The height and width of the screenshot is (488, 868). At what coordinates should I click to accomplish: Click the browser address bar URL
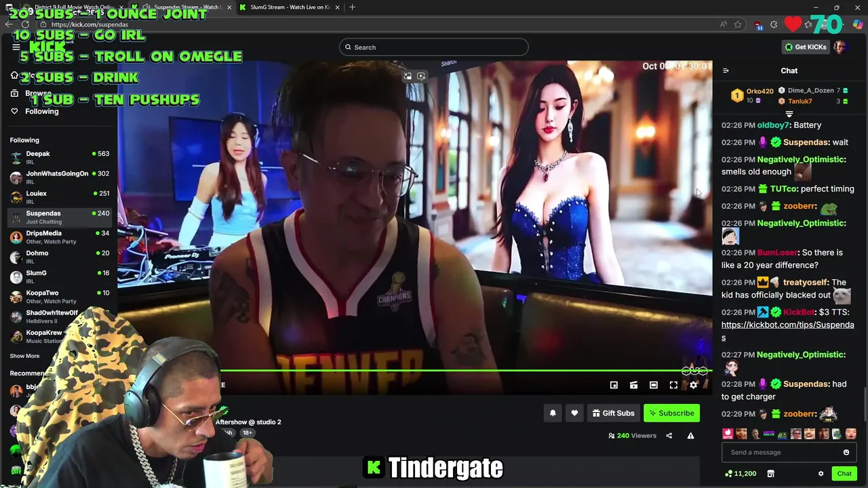[x=90, y=24]
